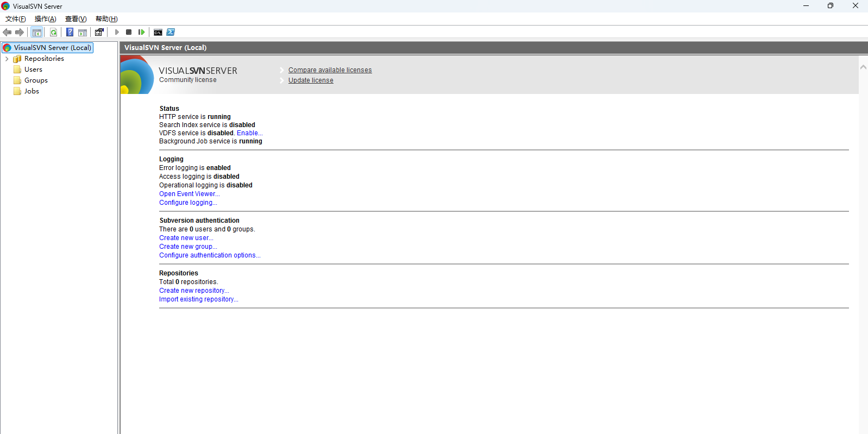Select the Groups folder in tree
Image resolution: width=868 pixels, height=434 pixels.
pos(30,80)
